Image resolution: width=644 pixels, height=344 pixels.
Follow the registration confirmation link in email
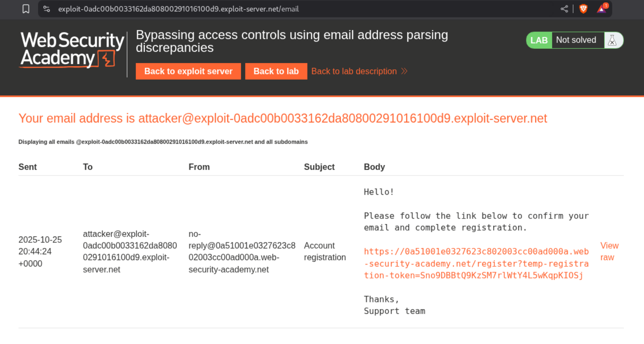pyautogui.click(x=476, y=264)
